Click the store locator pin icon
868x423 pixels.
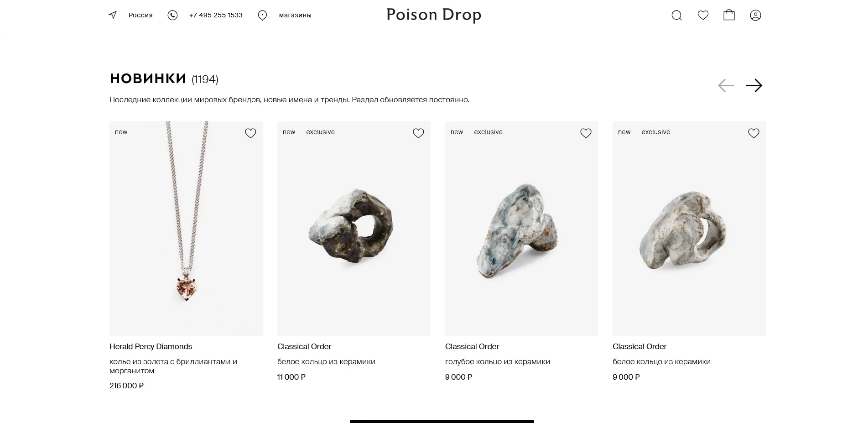coord(262,15)
